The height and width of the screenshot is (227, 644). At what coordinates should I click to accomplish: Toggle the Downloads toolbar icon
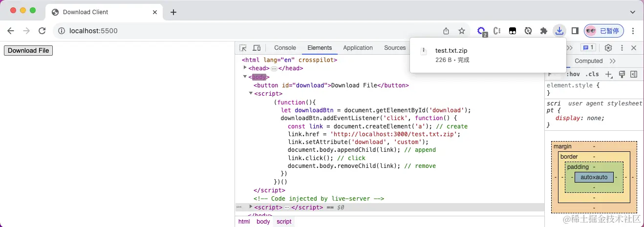(559, 31)
